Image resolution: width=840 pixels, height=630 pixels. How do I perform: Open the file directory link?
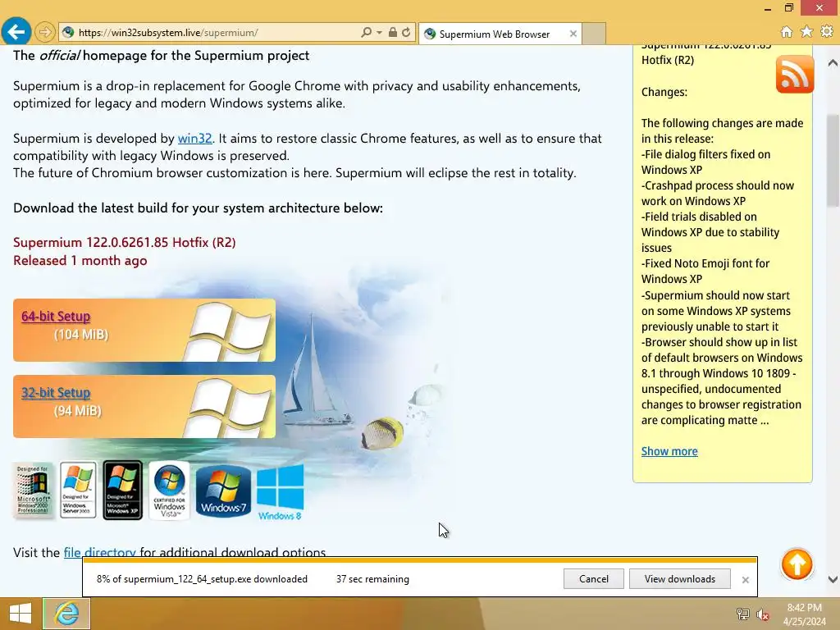pyautogui.click(x=99, y=552)
